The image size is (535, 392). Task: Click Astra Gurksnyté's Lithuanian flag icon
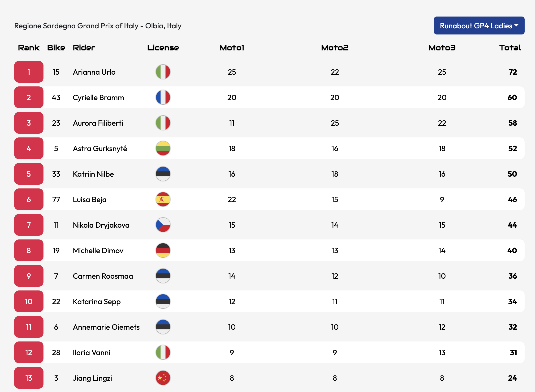(163, 148)
